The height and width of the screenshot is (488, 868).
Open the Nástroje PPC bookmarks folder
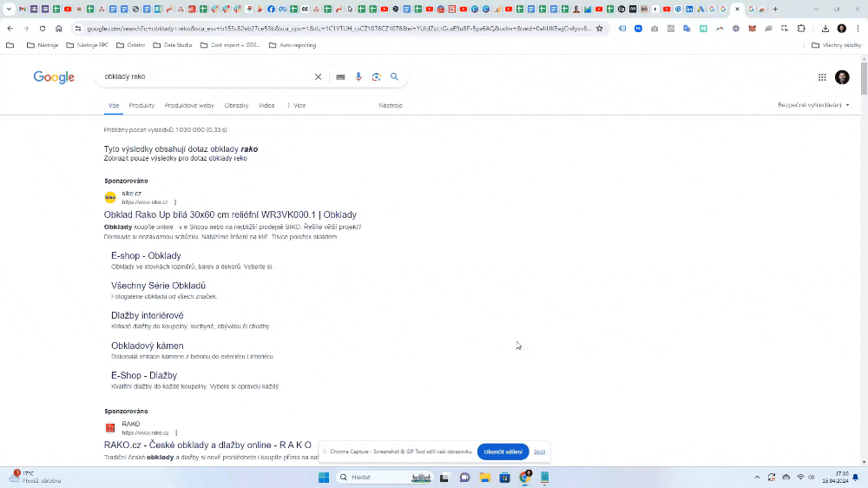pos(88,45)
